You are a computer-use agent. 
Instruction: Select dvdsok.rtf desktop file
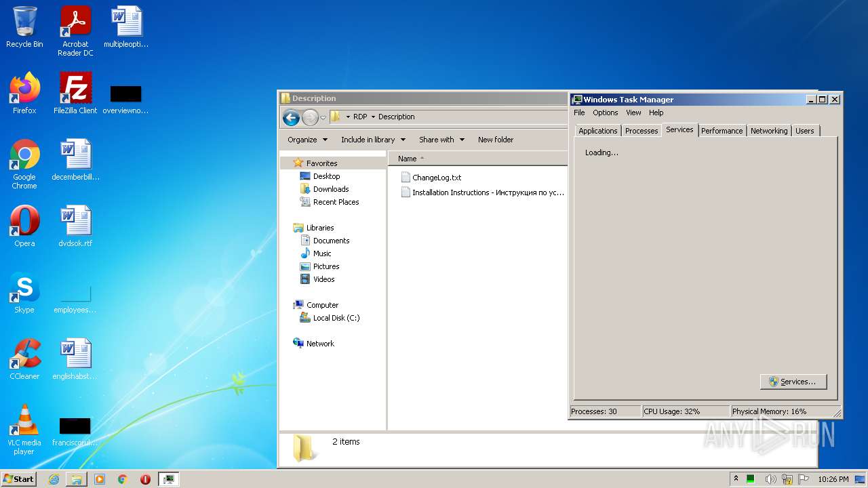pos(75,226)
